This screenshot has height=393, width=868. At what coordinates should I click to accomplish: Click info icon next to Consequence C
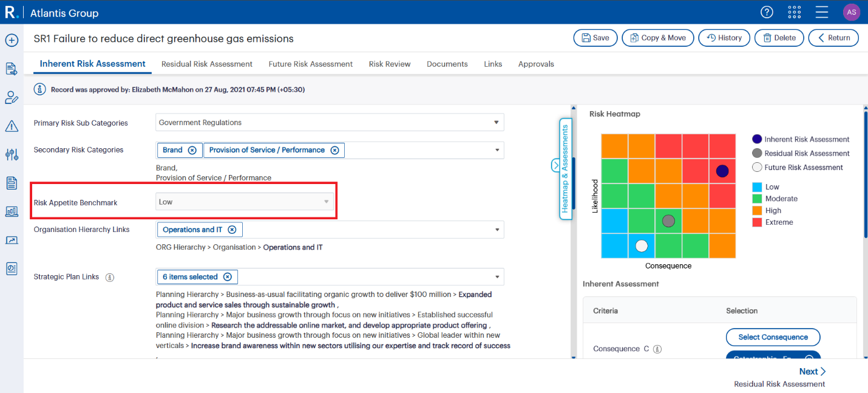(x=657, y=349)
